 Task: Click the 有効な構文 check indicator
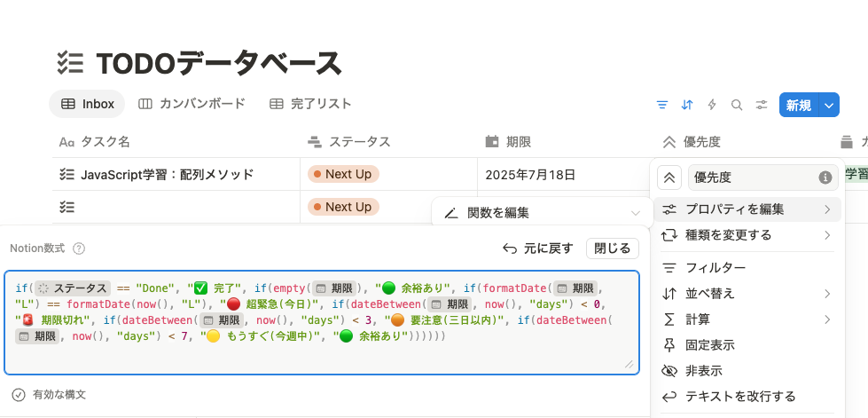click(50, 395)
